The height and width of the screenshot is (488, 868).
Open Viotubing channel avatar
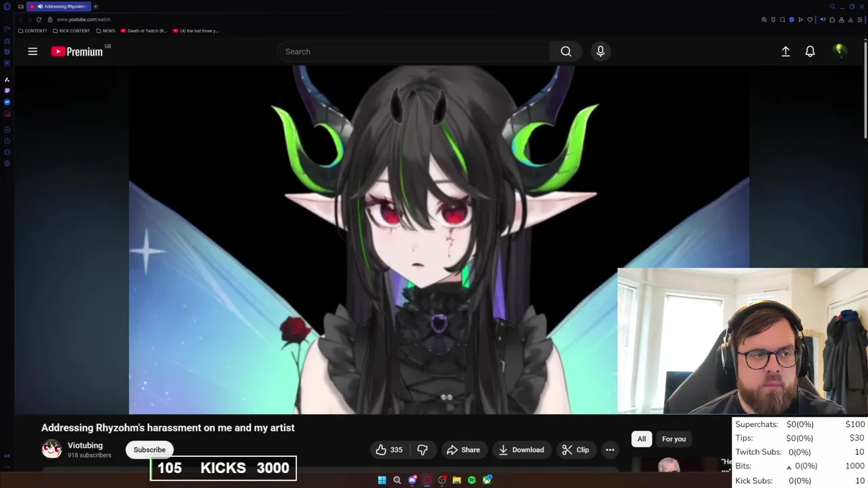click(x=52, y=449)
